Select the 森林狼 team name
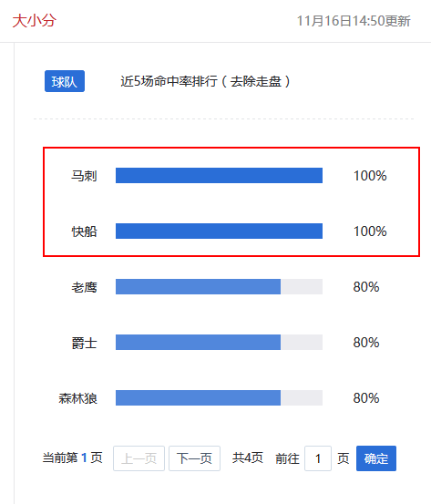The image size is (431, 504). point(77,398)
